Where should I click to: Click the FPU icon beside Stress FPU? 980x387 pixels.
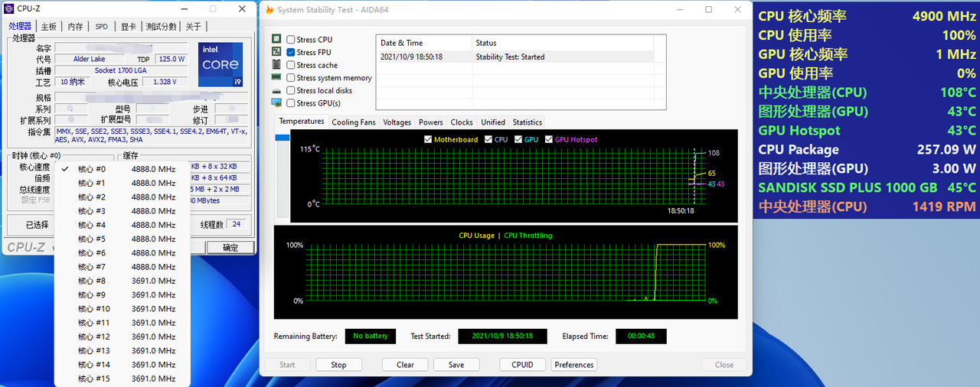(276, 52)
